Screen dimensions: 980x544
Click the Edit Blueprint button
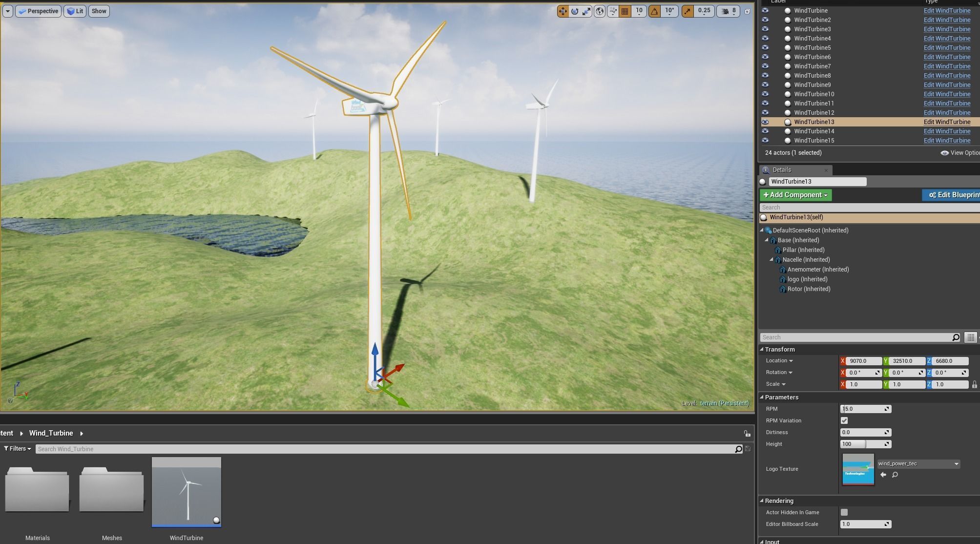951,195
